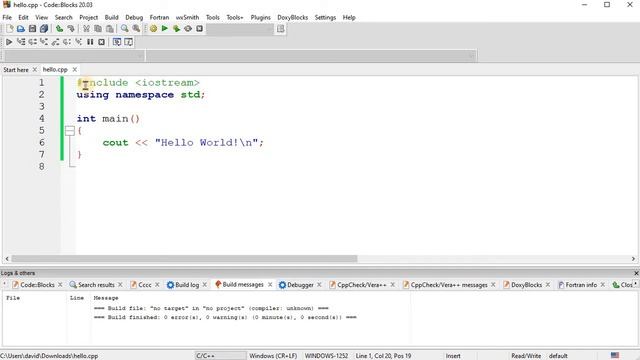Viewport: 640px width, 360px height.
Task: Create a new file via toolbar icon
Action: point(9,29)
